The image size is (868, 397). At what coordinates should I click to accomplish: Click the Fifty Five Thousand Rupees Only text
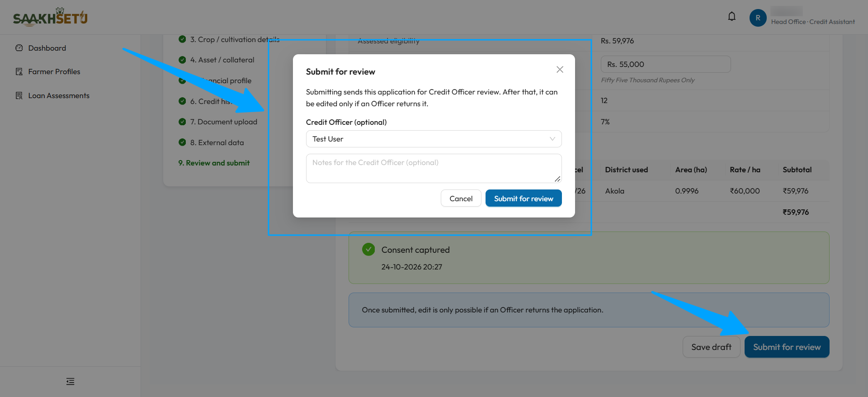pos(647,80)
